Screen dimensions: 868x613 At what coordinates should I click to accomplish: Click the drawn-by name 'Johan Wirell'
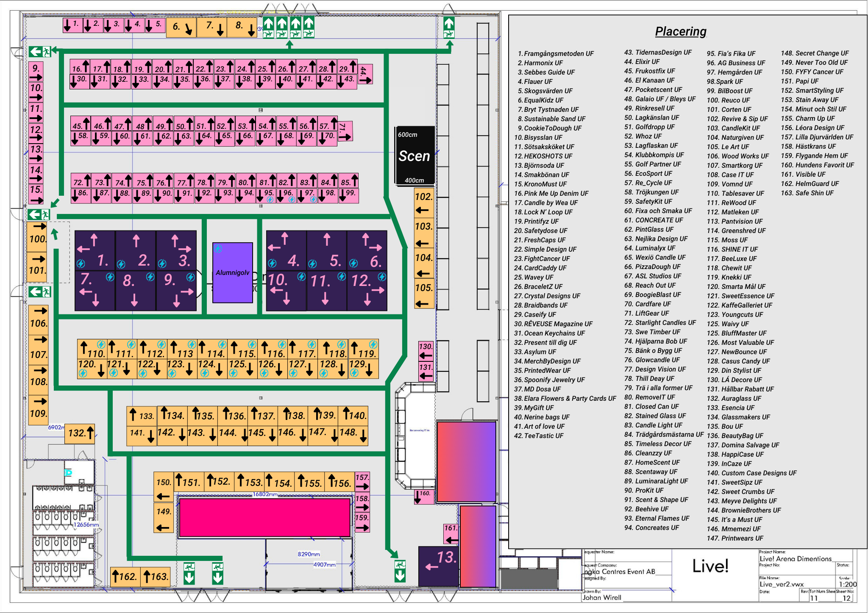[x=602, y=598]
